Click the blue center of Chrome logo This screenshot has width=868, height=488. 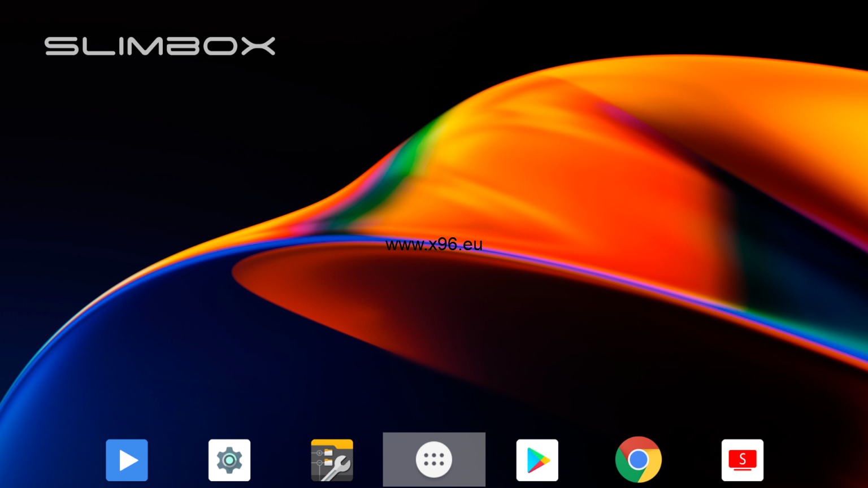coord(639,460)
